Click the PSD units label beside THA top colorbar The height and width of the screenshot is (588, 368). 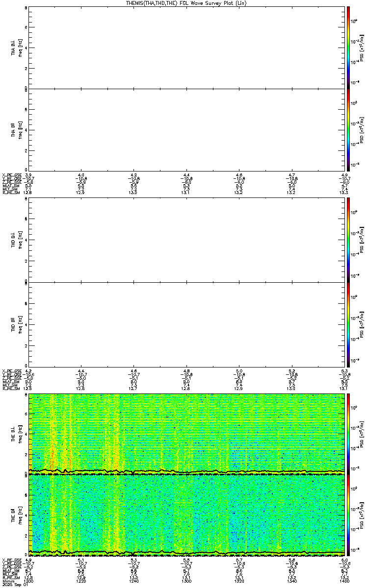(362, 47)
